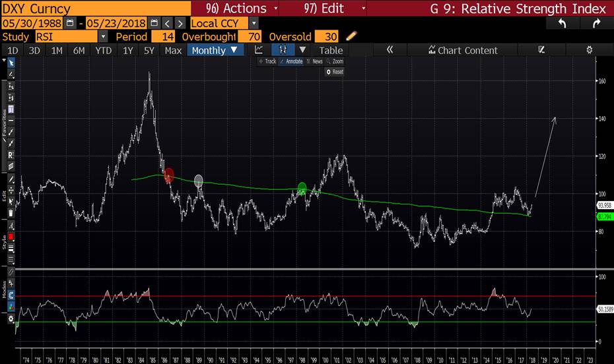The image size is (614, 364).
Task: Select the 1D range tab
Action: click(x=13, y=50)
